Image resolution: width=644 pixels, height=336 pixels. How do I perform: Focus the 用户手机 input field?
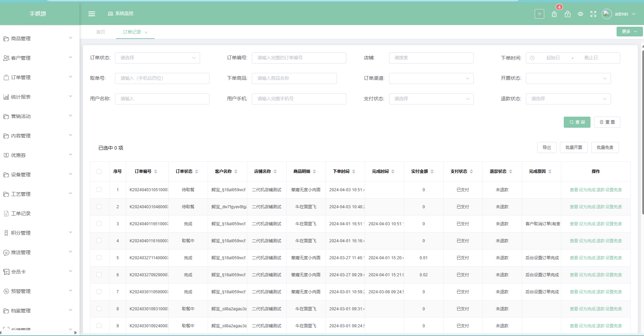[299, 99]
